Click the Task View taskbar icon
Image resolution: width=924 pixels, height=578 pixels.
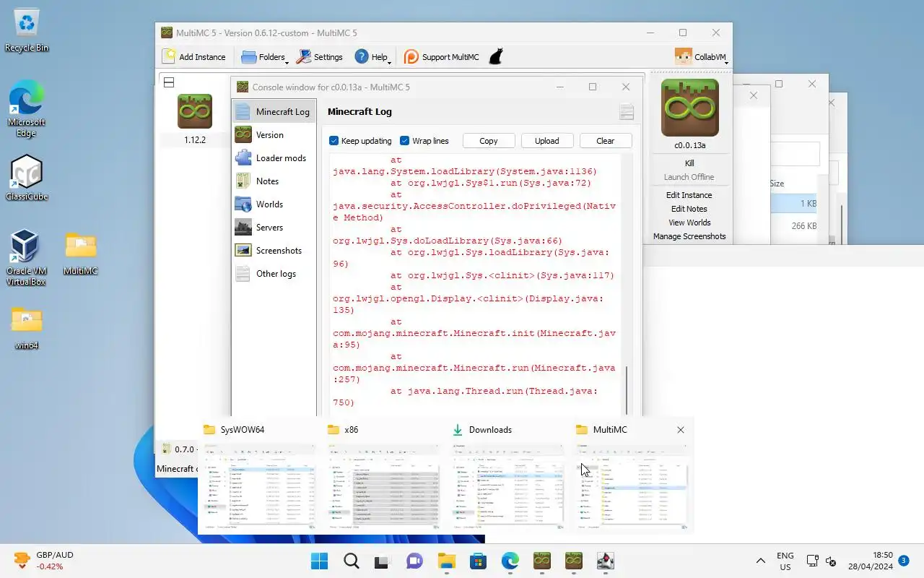383,561
